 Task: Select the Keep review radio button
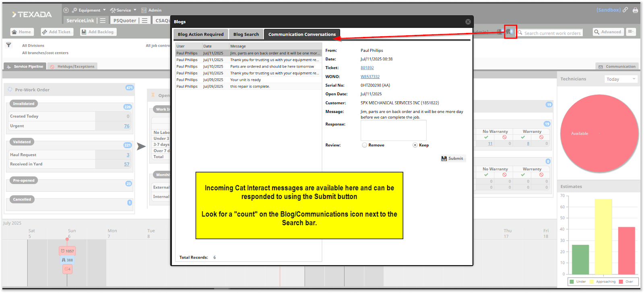tap(415, 145)
